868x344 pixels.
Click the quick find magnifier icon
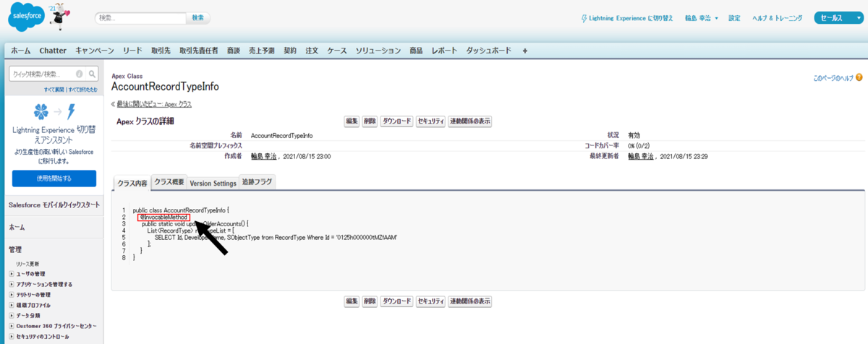pyautogui.click(x=92, y=74)
